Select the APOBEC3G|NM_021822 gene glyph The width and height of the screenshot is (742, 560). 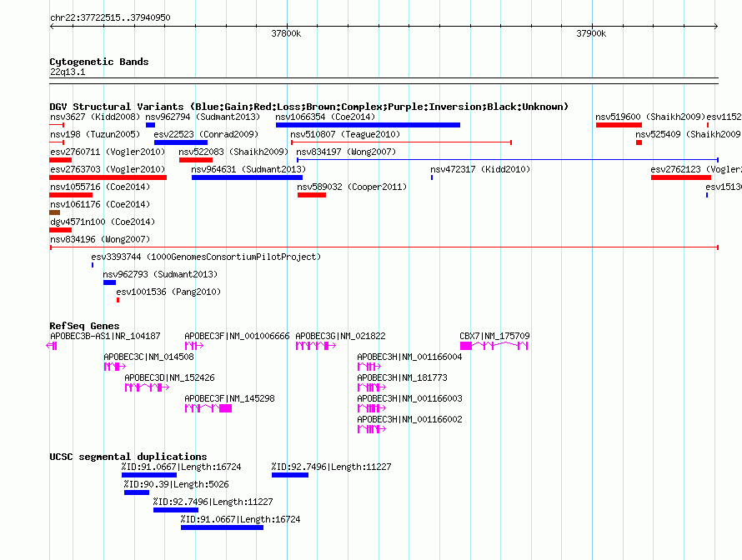[316, 346]
